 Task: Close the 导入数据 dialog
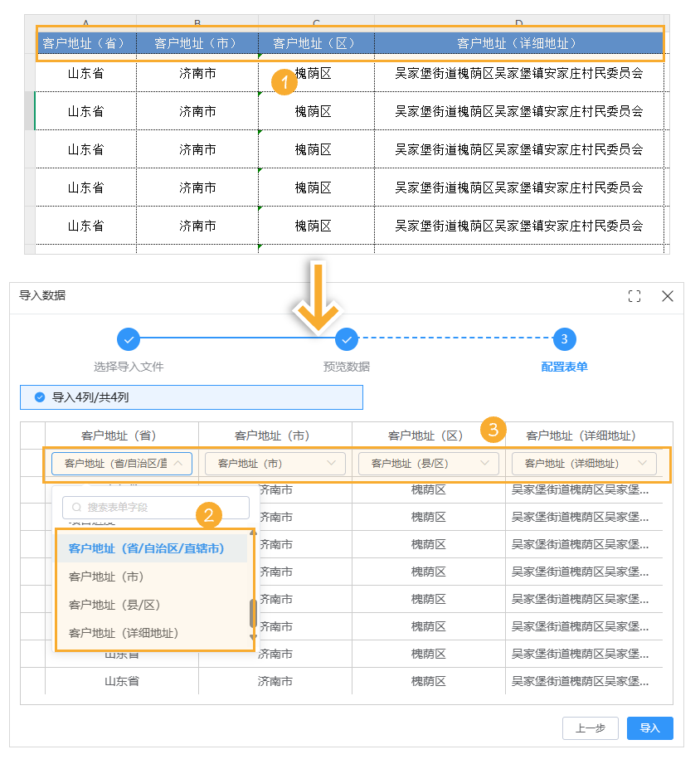(668, 295)
